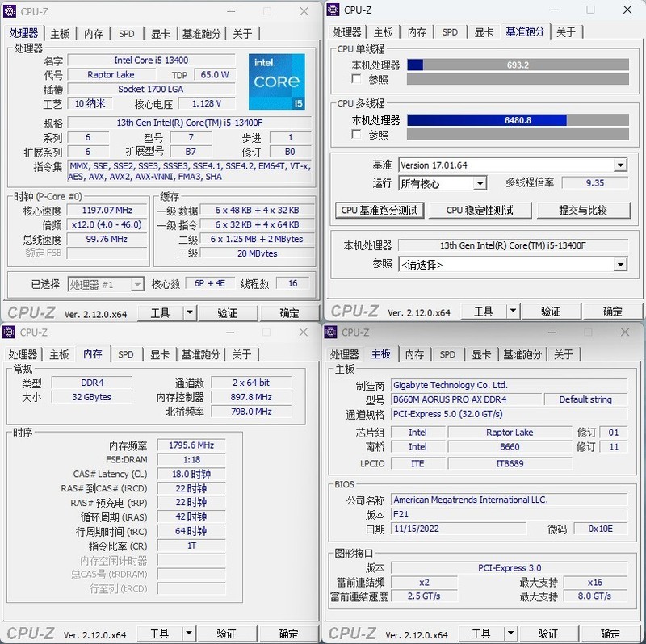Close the mainboard CPU-Z window
The image size is (646, 644).
[624, 332]
